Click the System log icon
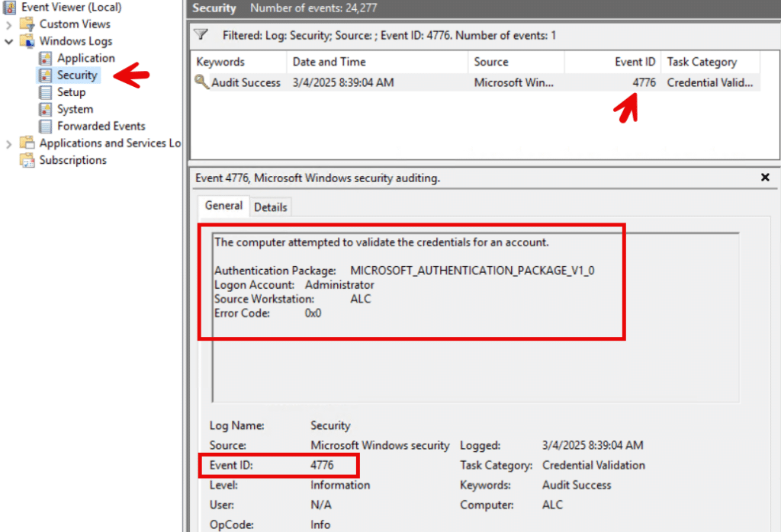 pyautogui.click(x=45, y=109)
